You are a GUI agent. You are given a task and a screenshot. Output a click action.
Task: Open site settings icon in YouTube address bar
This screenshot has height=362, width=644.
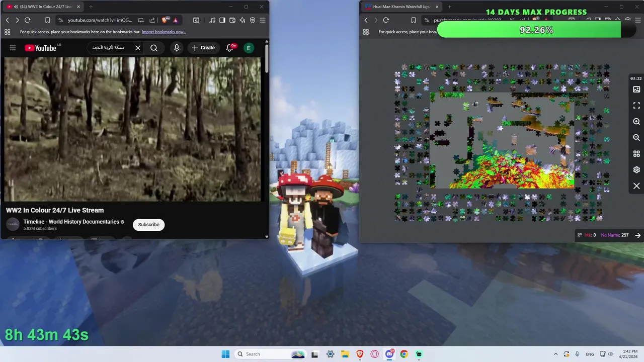(61, 20)
